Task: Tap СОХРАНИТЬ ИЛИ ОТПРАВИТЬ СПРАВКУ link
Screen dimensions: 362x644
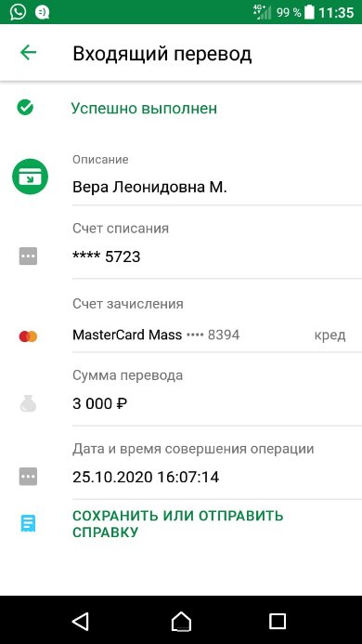Action: [178, 524]
